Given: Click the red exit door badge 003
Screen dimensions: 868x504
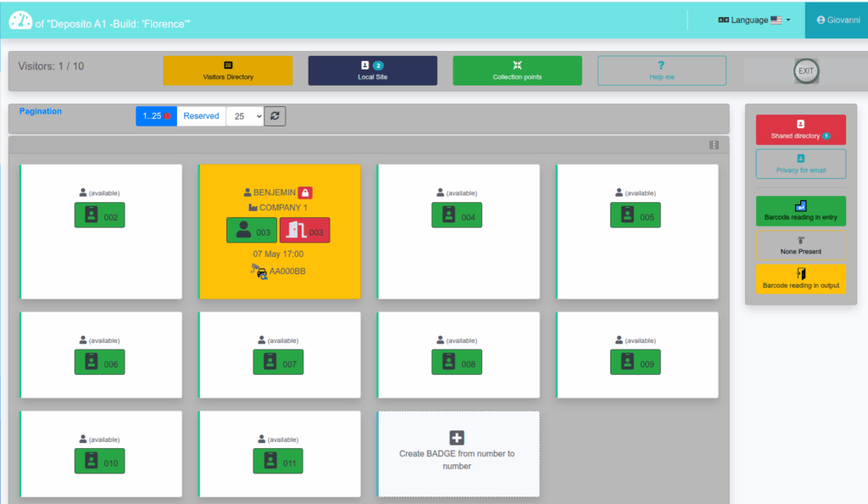Looking at the screenshot, I should (x=304, y=230).
